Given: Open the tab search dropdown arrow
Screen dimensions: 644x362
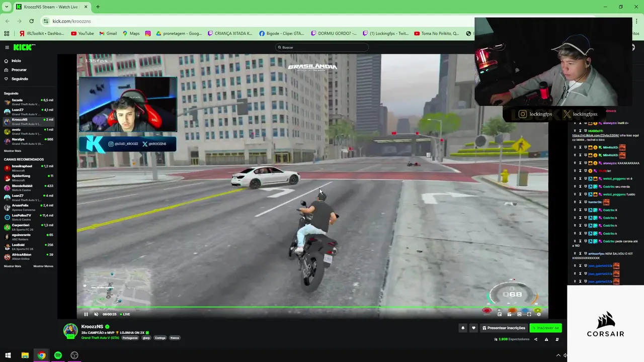Looking at the screenshot, I should click(7, 7).
